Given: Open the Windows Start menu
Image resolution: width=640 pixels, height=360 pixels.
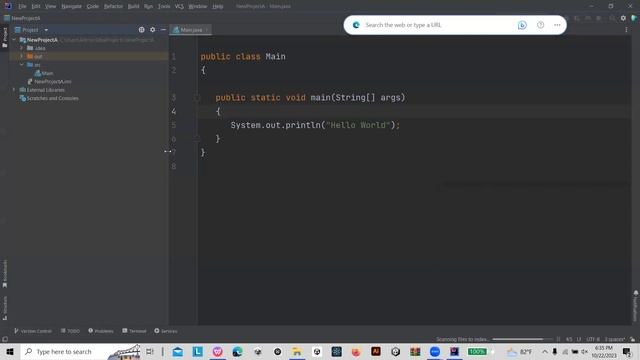Looking at the screenshot, I should (10, 351).
